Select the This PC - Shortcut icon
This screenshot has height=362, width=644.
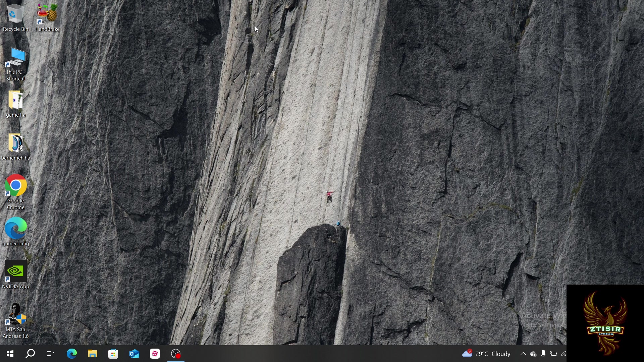coord(15,64)
